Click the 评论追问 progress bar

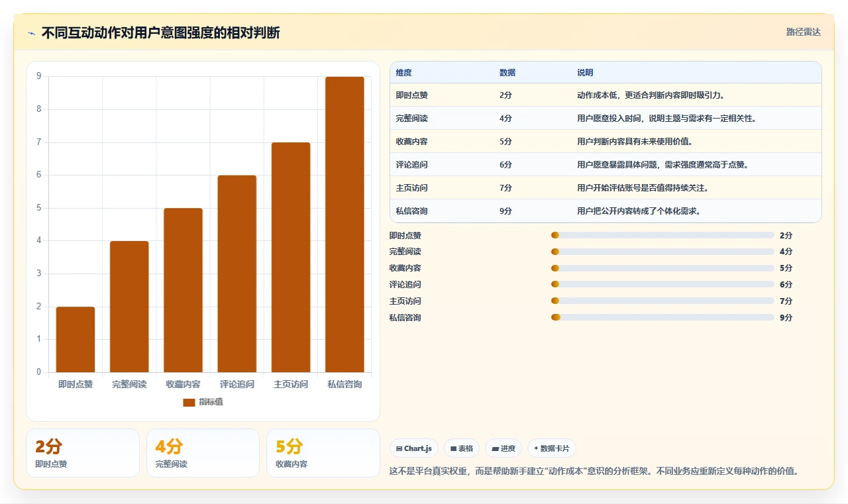(662, 284)
